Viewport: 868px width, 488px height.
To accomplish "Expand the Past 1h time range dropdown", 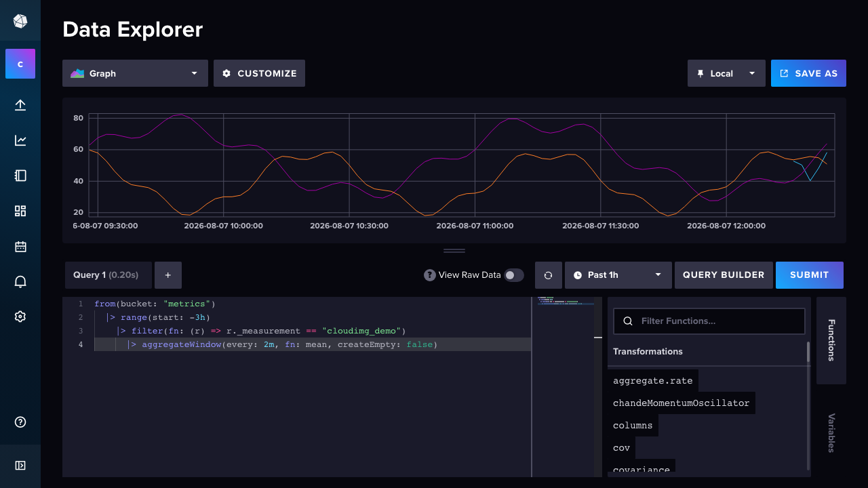I will click(618, 275).
